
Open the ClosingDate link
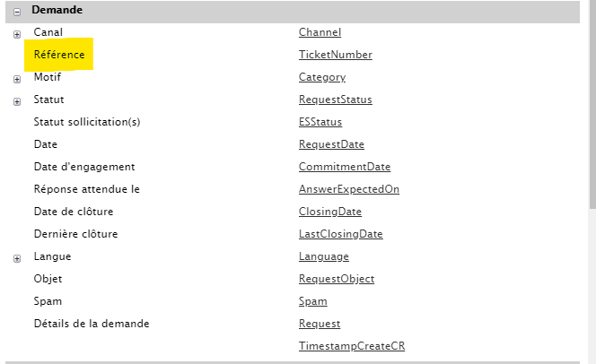click(329, 212)
